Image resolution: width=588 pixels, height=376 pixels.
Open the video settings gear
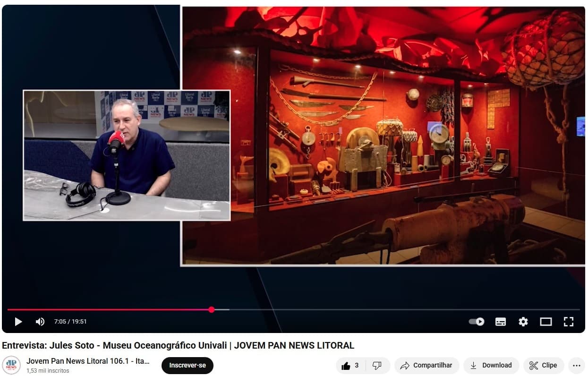(523, 321)
